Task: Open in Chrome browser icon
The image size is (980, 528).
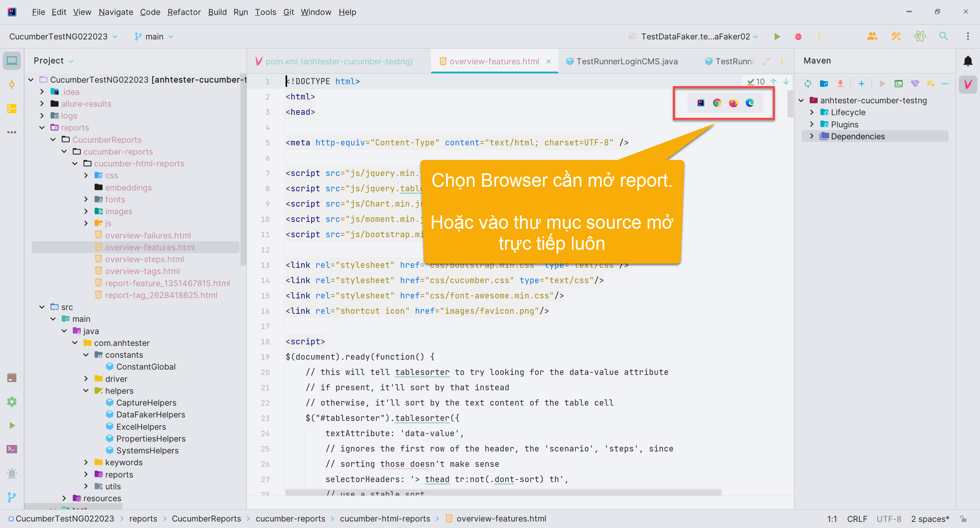Action: pyautogui.click(x=717, y=103)
